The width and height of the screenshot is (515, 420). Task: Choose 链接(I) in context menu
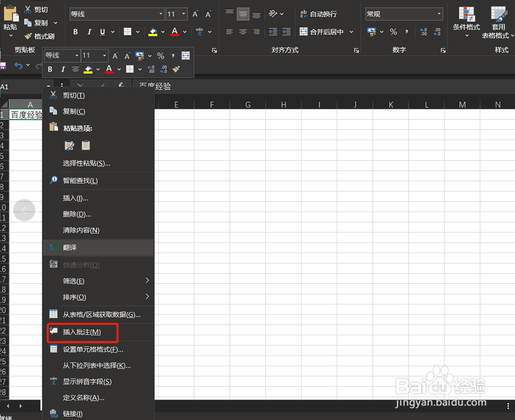tap(98, 414)
